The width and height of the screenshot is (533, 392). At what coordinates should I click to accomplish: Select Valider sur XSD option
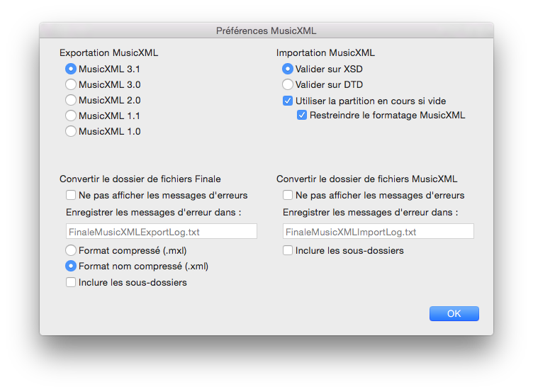pyautogui.click(x=288, y=69)
